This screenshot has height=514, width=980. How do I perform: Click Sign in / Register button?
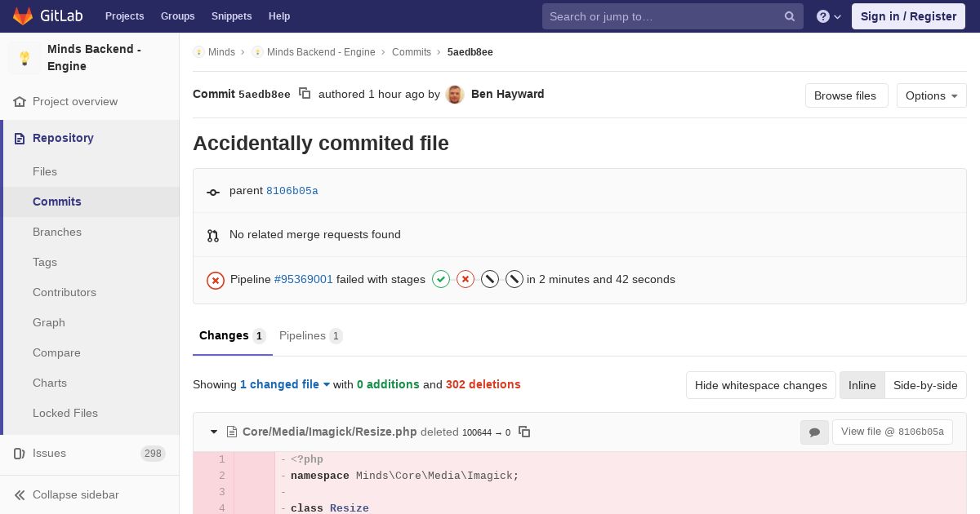click(x=908, y=16)
